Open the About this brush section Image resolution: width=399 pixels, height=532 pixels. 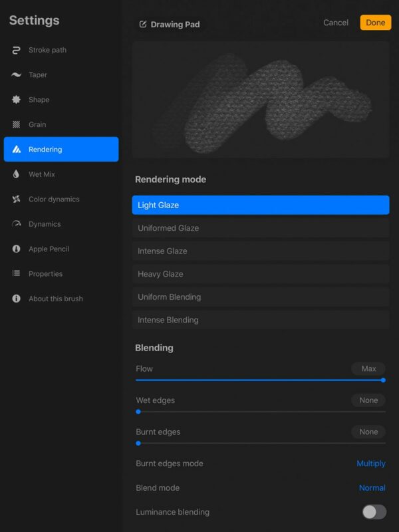[55, 299]
